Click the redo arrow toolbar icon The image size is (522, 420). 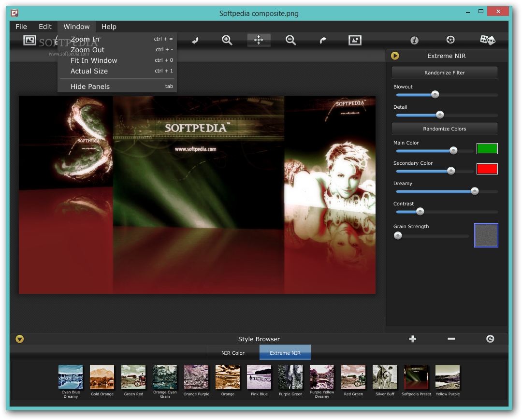click(323, 40)
